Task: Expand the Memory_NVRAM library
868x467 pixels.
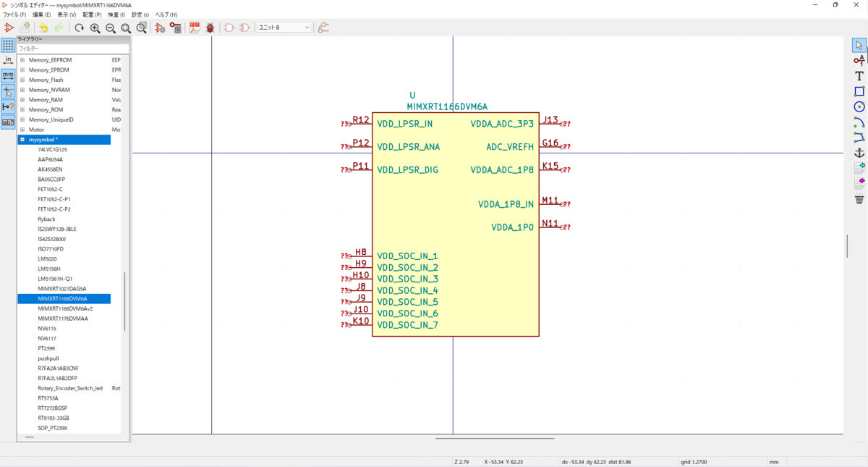Action: [x=22, y=90]
